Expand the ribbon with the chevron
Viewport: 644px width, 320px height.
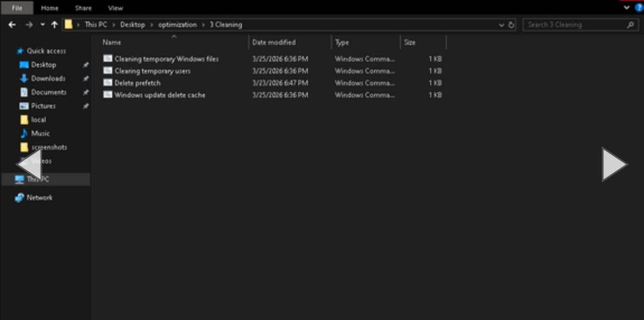tap(627, 7)
